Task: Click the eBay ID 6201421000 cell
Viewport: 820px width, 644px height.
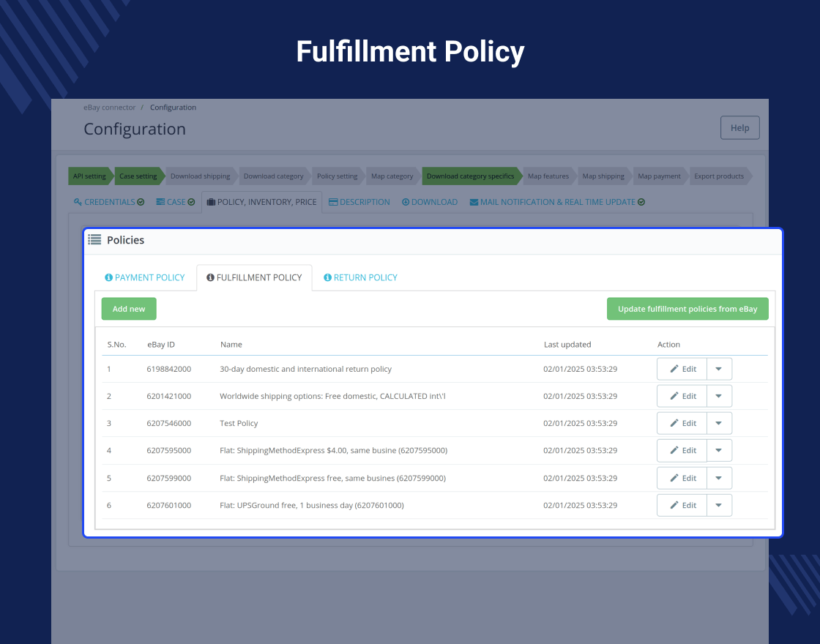Action: 169,396
